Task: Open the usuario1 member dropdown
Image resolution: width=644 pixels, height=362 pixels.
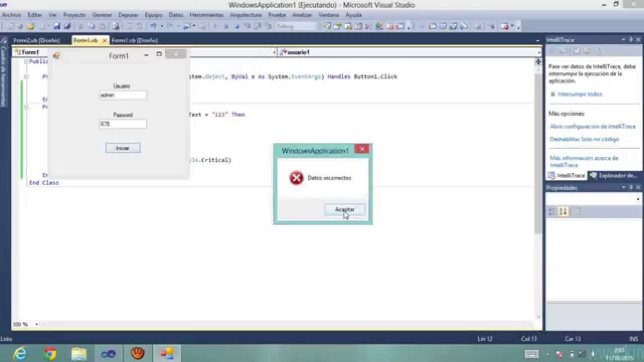Action: (539, 52)
